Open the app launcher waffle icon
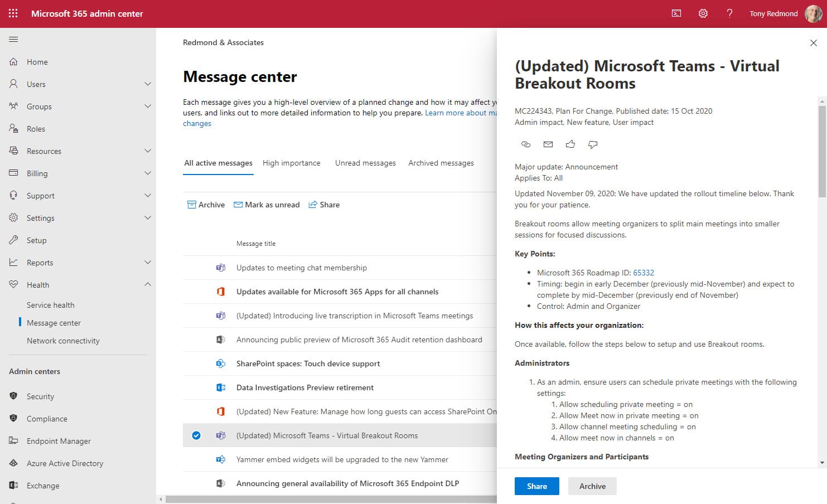This screenshot has width=827, height=504. (13, 13)
